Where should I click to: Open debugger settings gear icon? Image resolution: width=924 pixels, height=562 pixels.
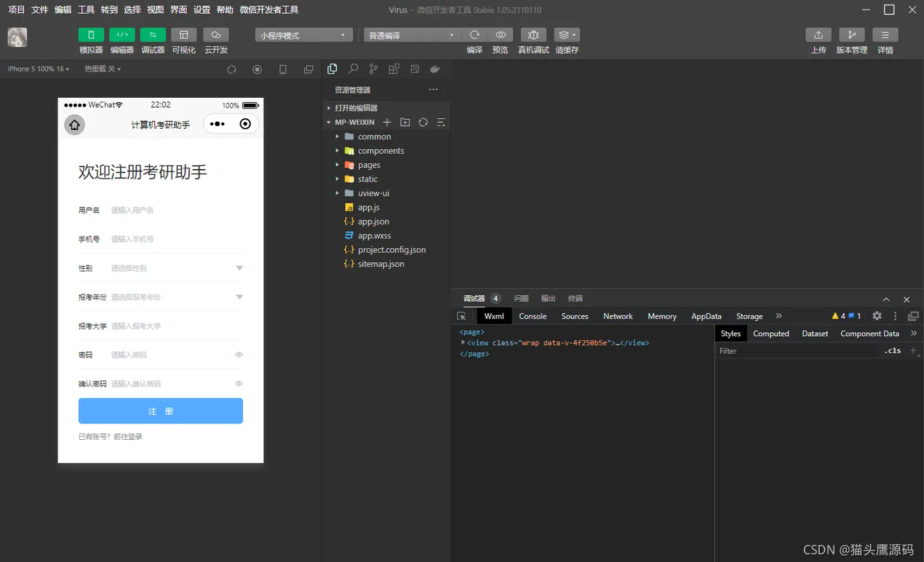(877, 316)
